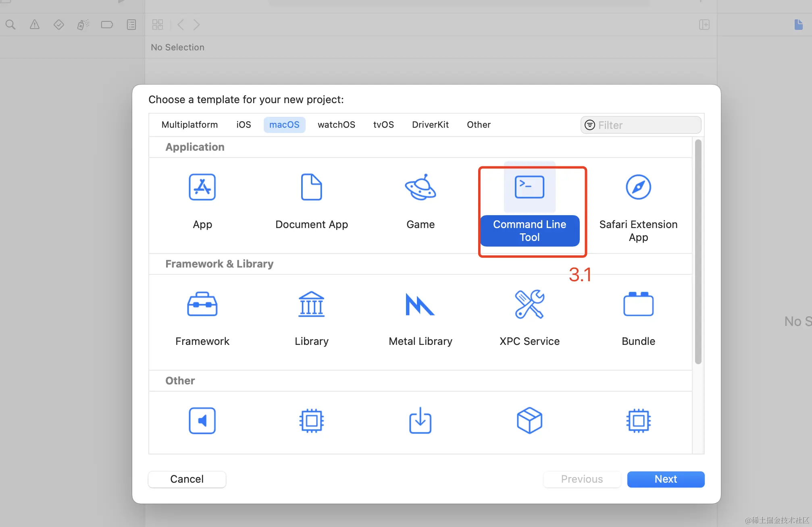Select the DriverKit platform tab
Screen dimensions: 812x527
(x=430, y=125)
